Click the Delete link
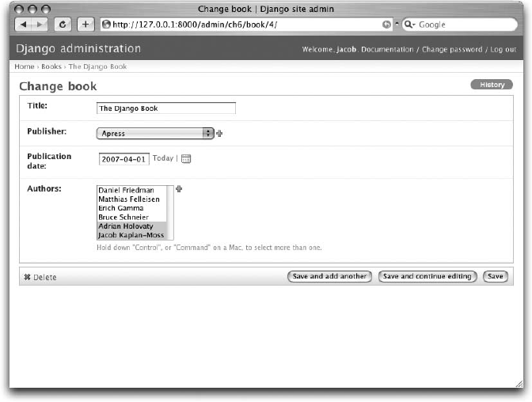The height and width of the screenshot is (402, 532). click(x=40, y=277)
